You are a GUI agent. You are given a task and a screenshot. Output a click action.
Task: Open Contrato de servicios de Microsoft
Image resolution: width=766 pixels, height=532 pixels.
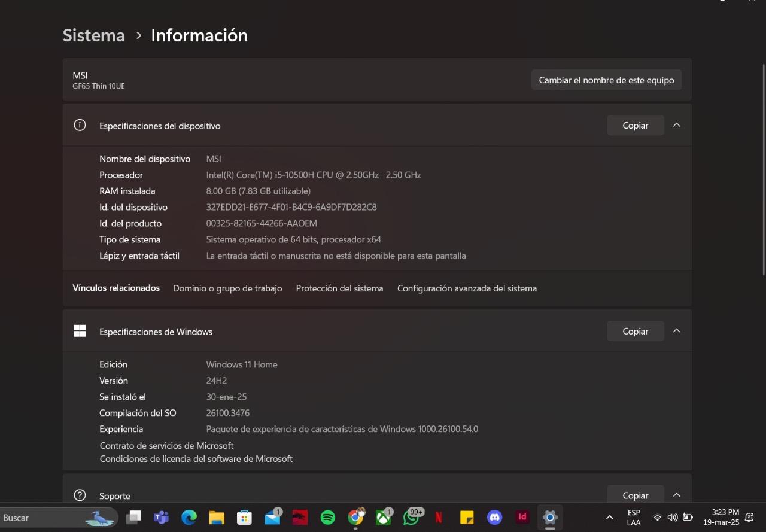[x=166, y=446]
